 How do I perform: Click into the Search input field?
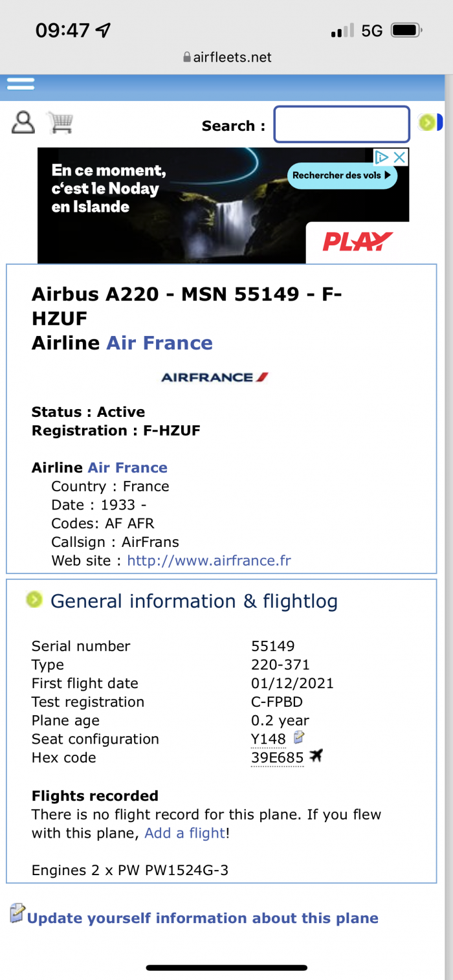click(x=342, y=124)
